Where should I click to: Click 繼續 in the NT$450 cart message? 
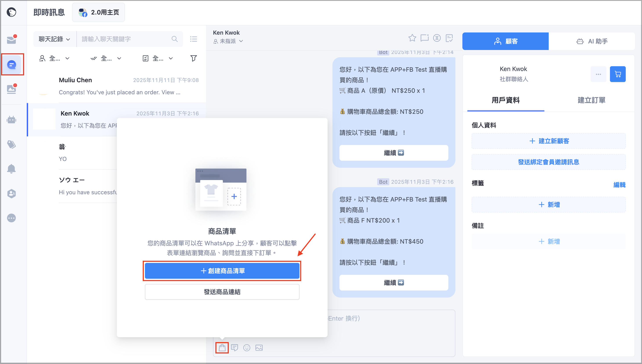point(394,282)
